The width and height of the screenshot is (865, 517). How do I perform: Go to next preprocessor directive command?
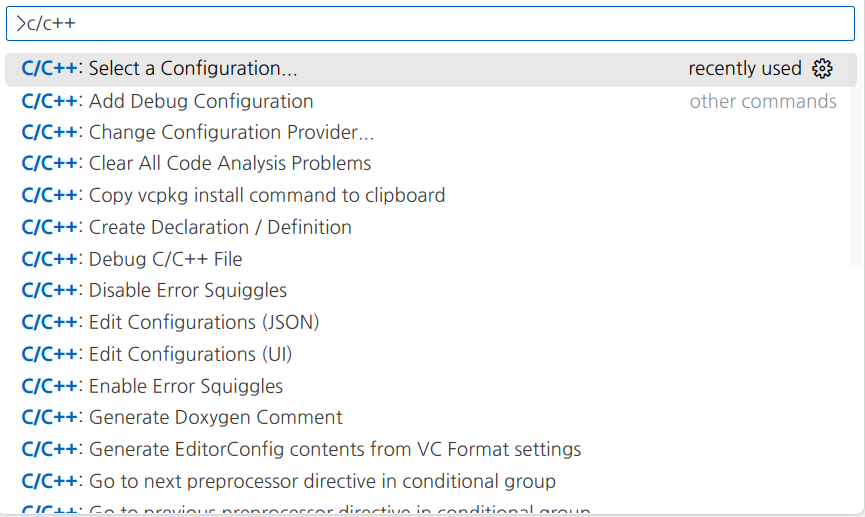click(322, 481)
